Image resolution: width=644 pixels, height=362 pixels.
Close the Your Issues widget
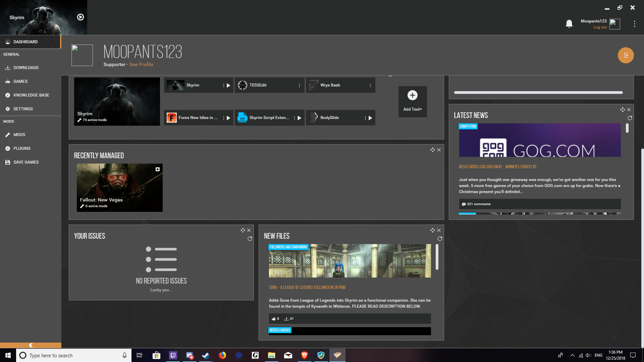click(x=249, y=230)
